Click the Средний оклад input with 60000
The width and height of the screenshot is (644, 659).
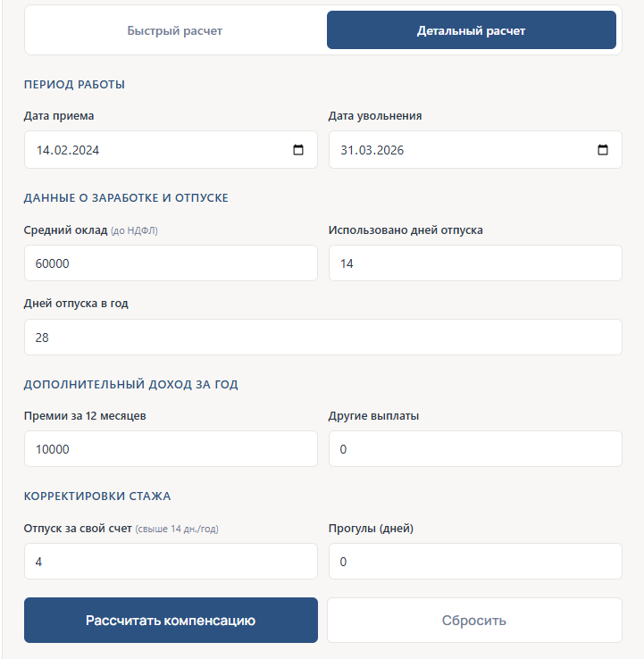[x=171, y=263]
